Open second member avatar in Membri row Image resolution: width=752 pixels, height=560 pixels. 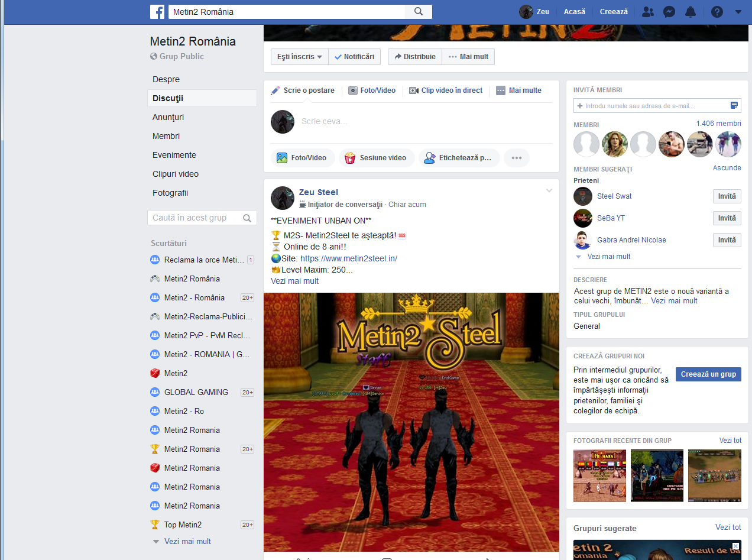(615, 144)
